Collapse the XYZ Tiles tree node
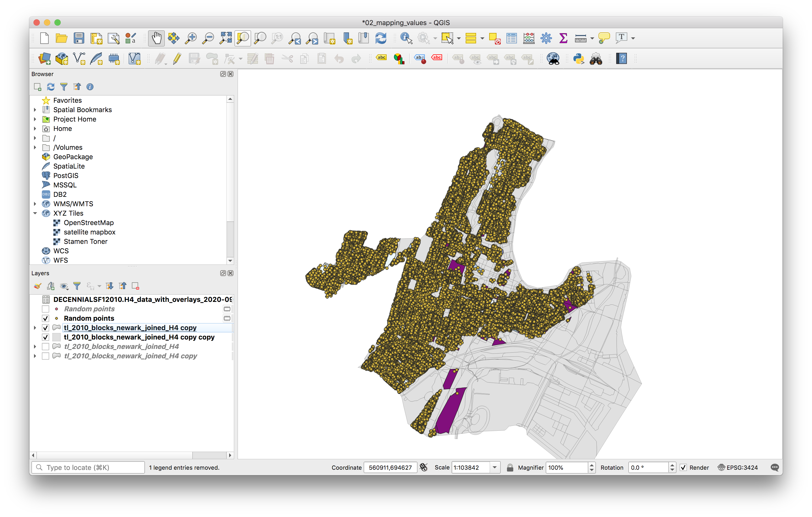The width and height of the screenshot is (812, 517). coord(35,213)
